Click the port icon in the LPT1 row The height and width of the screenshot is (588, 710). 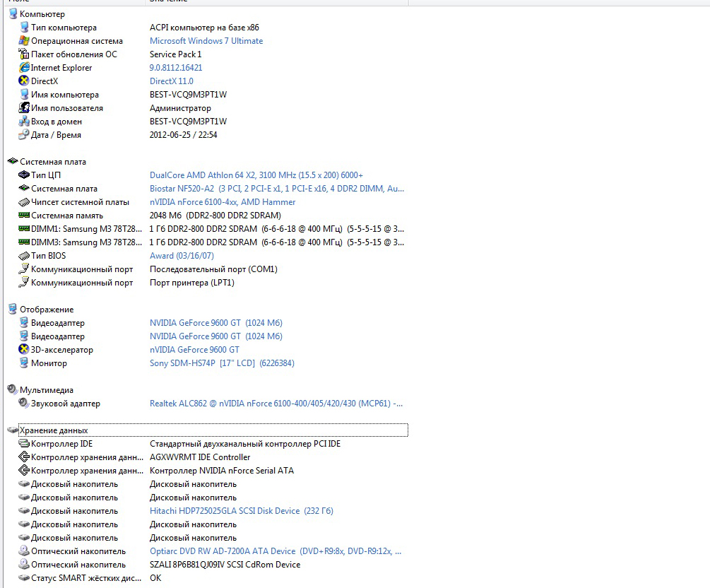click(x=24, y=282)
